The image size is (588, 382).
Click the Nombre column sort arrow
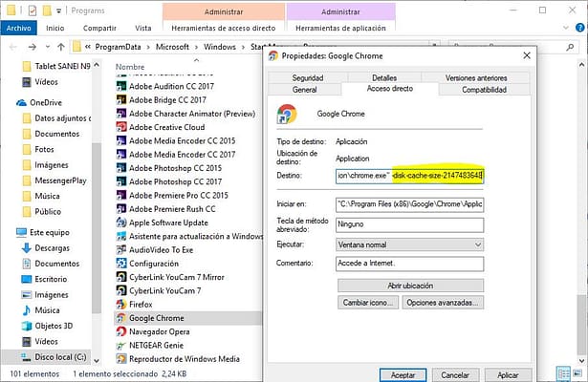[x=196, y=60]
